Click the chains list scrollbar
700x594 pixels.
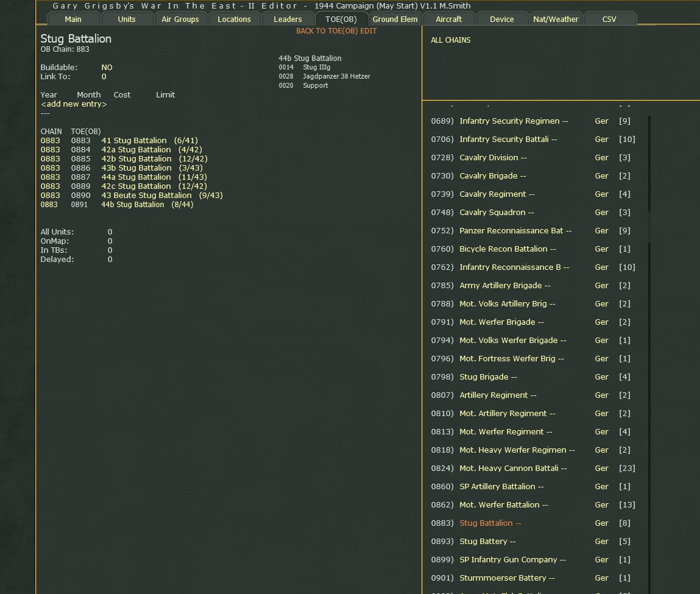(x=649, y=355)
